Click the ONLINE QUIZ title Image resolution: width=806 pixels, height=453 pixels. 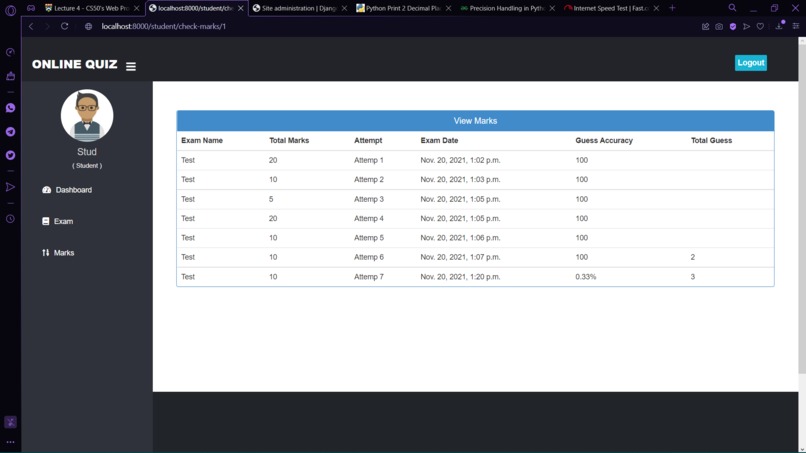(75, 64)
